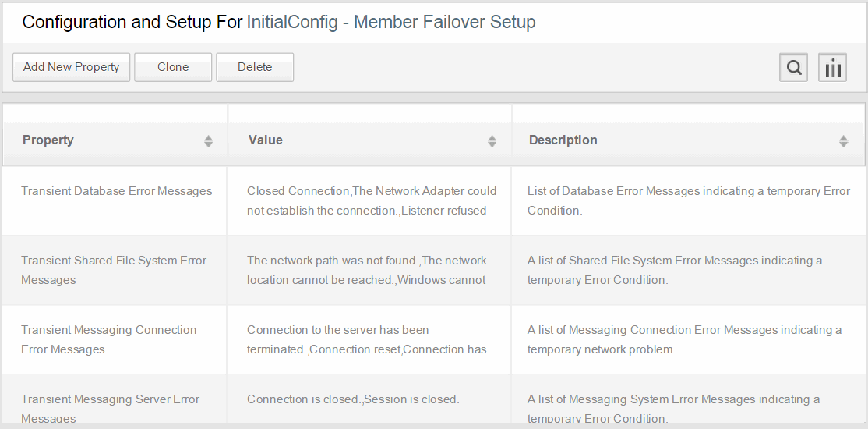Click the Closed Connection value cell
The width and height of the screenshot is (868, 429).
369,200
